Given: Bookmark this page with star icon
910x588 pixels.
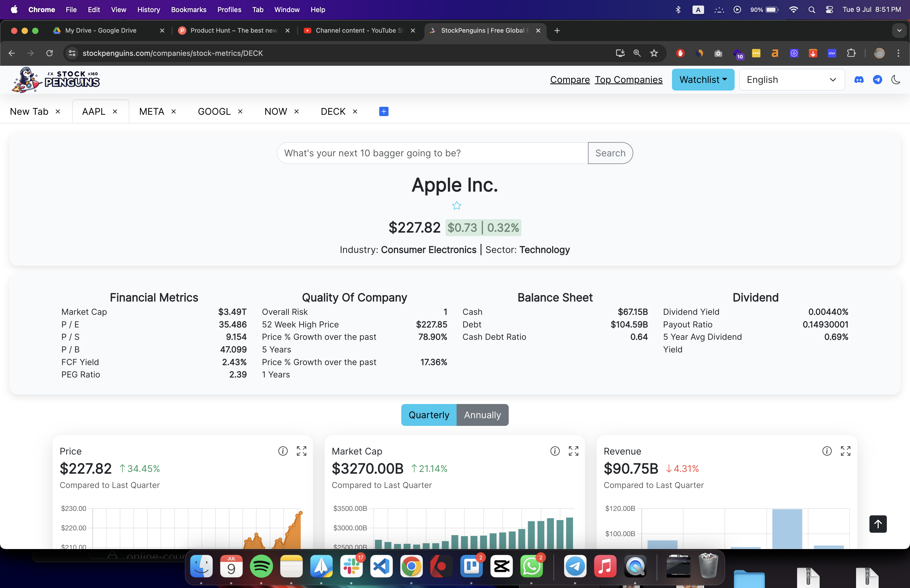Looking at the screenshot, I should click(x=654, y=53).
